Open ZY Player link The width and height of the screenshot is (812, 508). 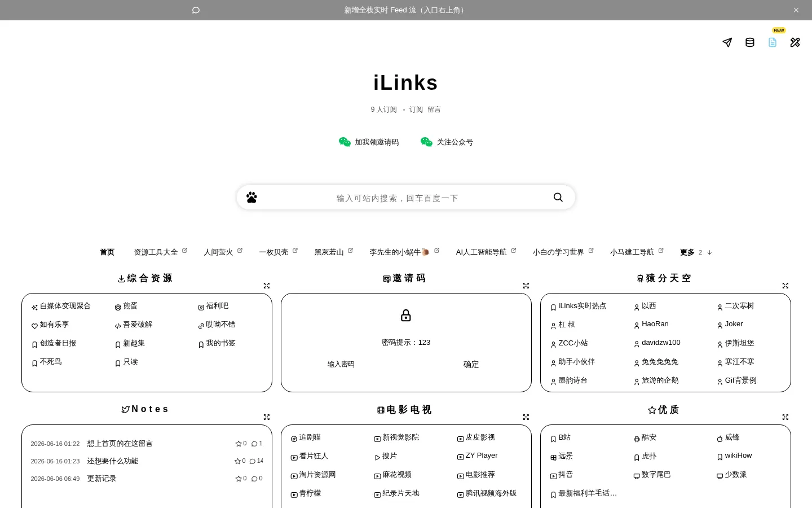477,456
